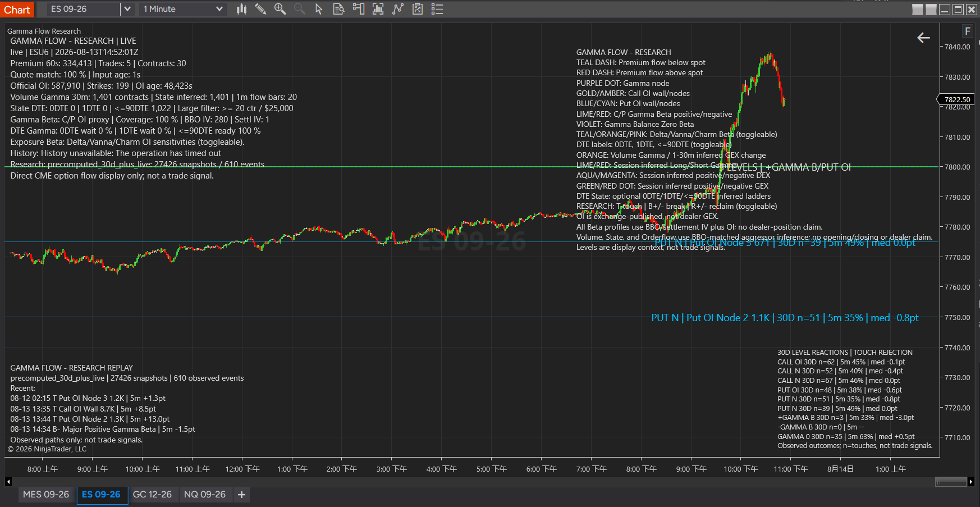This screenshot has width=980, height=507.
Task: Click the scrollbar right arrow
Action: [971, 482]
